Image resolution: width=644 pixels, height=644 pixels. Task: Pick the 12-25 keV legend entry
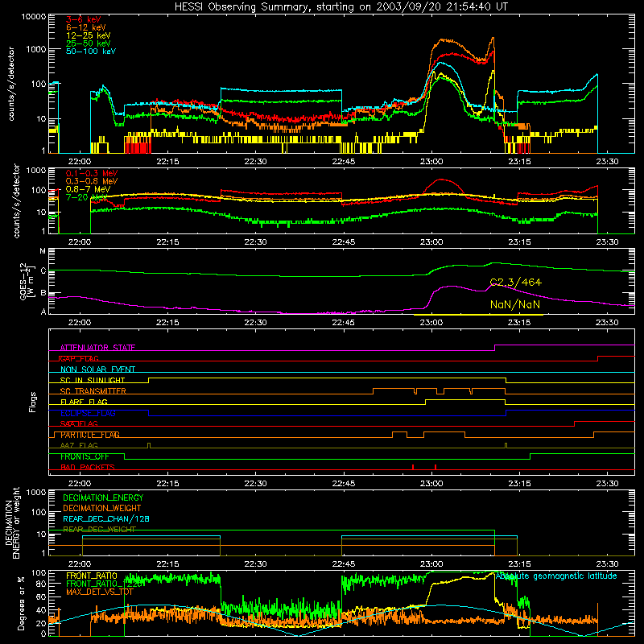(x=89, y=35)
